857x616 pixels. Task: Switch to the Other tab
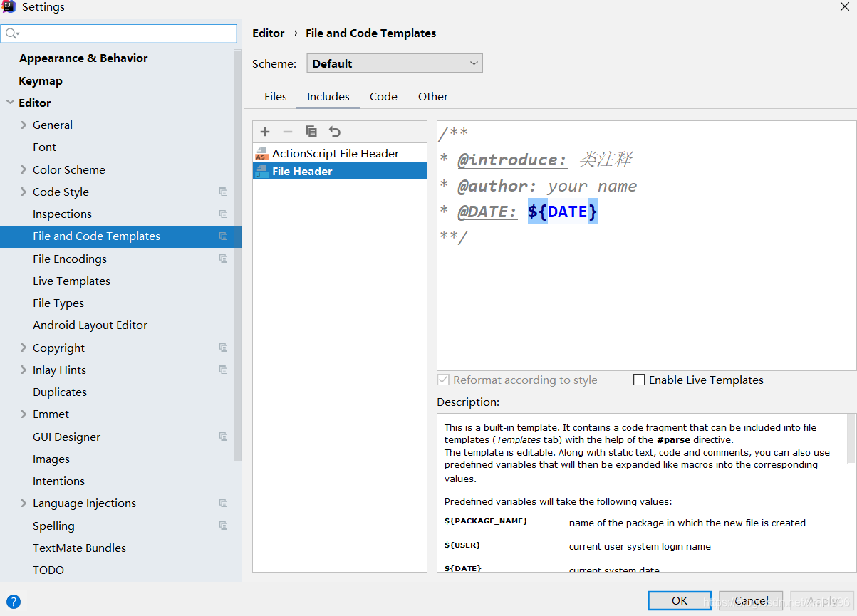point(432,96)
